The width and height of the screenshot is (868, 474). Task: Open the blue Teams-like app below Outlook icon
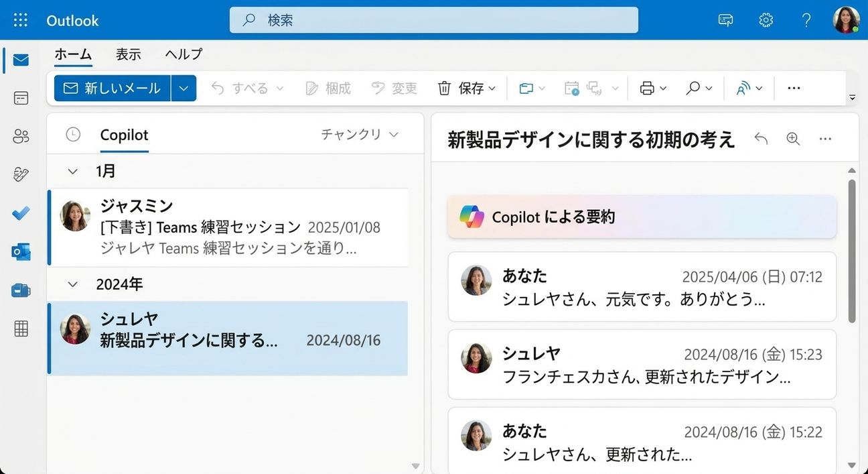[21, 290]
